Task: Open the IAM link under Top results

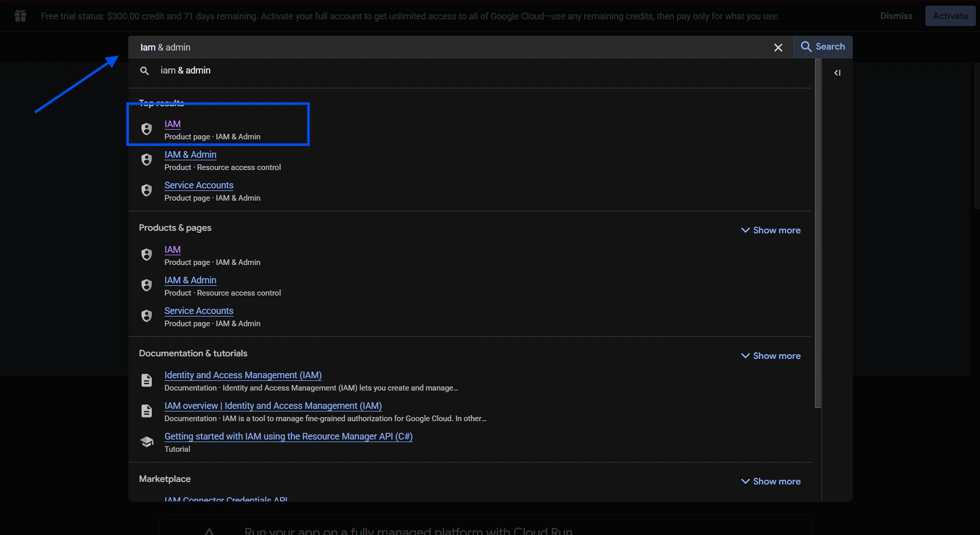Action: click(x=173, y=124)
